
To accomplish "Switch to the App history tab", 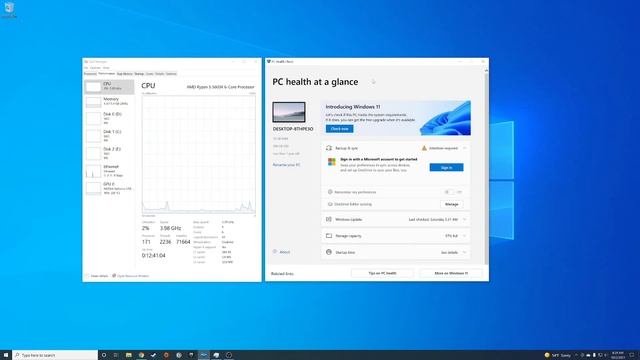I will 124,74.
